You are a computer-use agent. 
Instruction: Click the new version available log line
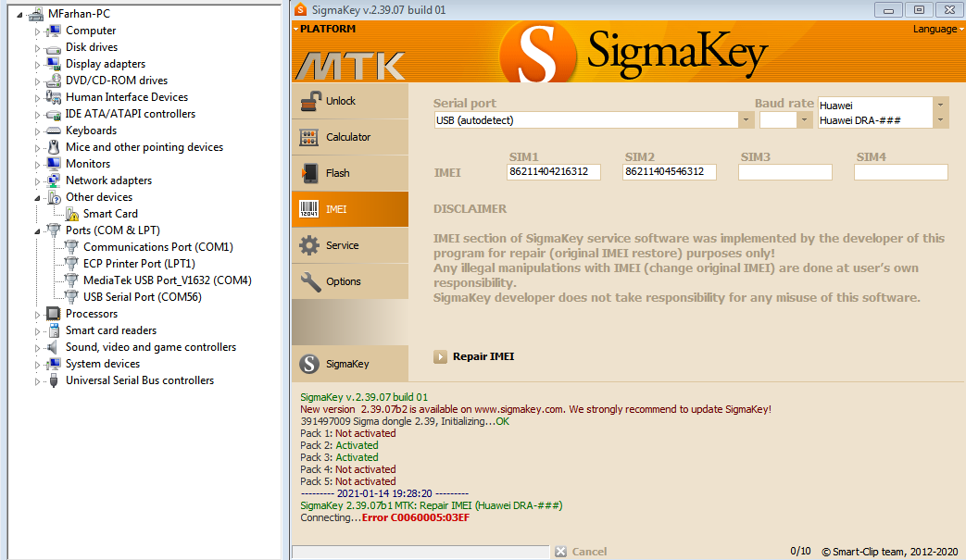click(x=535, y=409)
